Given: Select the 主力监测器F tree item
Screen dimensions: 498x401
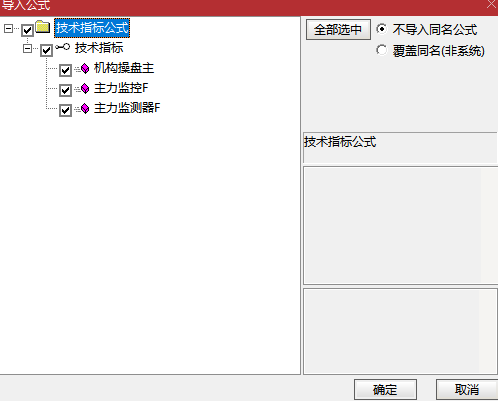Looking at the screenshot, I should coord(127,108).
